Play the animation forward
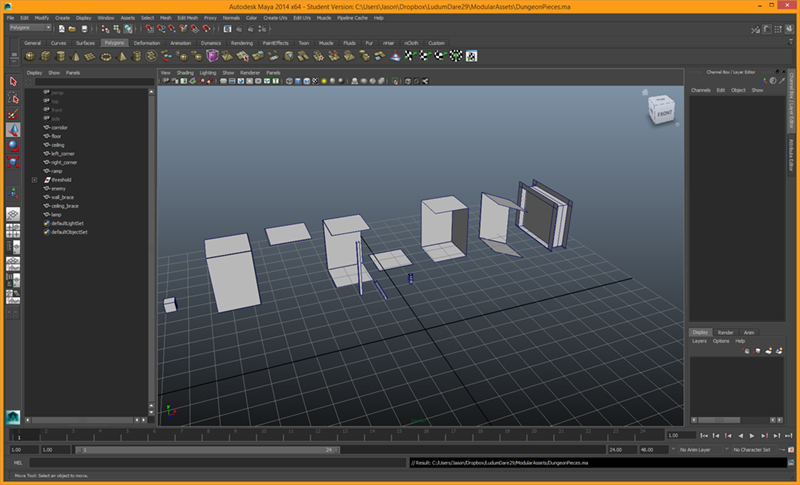The height and width of the screenshot is (485, 800). tap(752, 436)
